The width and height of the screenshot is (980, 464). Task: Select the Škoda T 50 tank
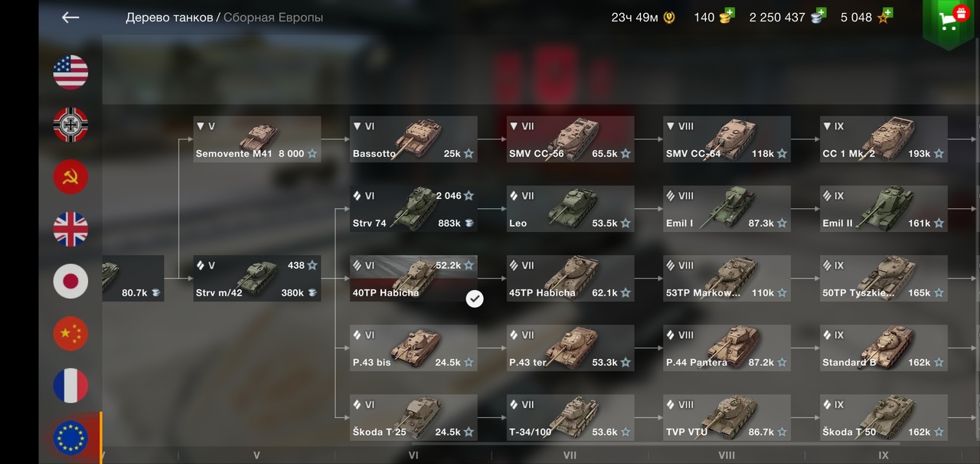tap(884, 417)
